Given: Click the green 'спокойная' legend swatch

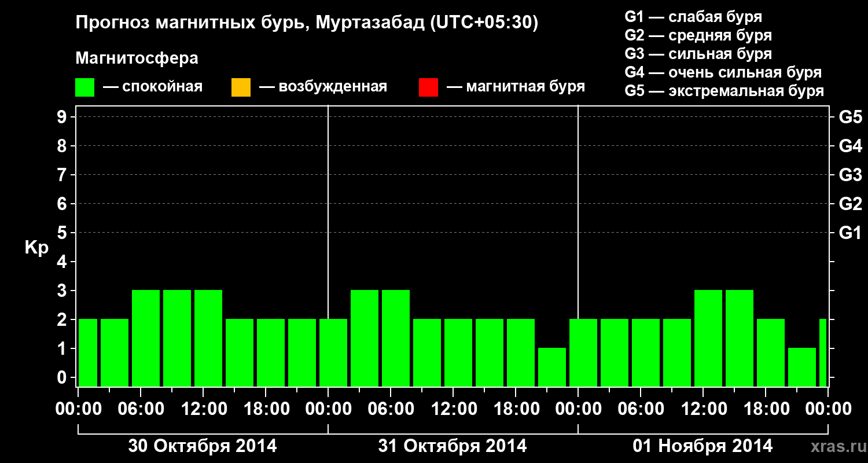Looking at the screenshot, I should pyautogui.click(x=85, y=87).
